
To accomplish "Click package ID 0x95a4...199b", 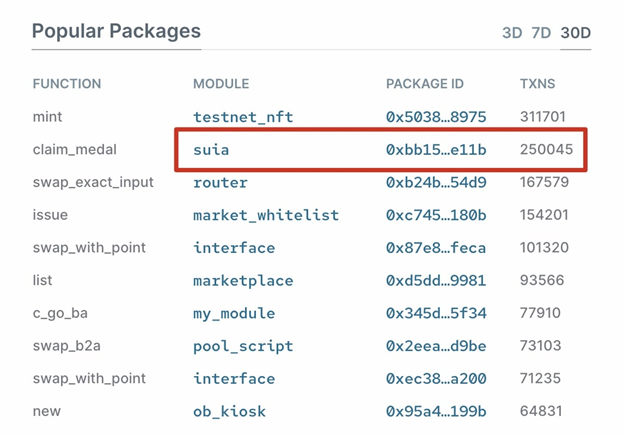I will pyautogui.click(x=436, y=411).
